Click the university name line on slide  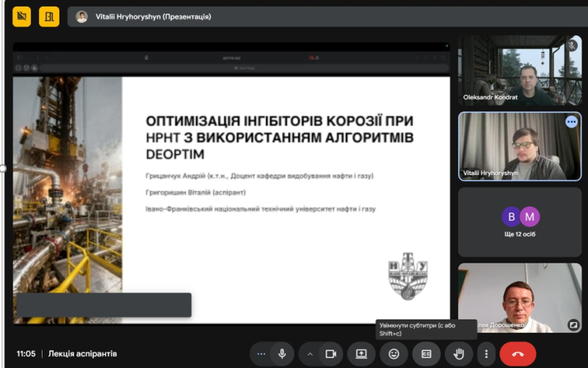click(x=260, y=209)
